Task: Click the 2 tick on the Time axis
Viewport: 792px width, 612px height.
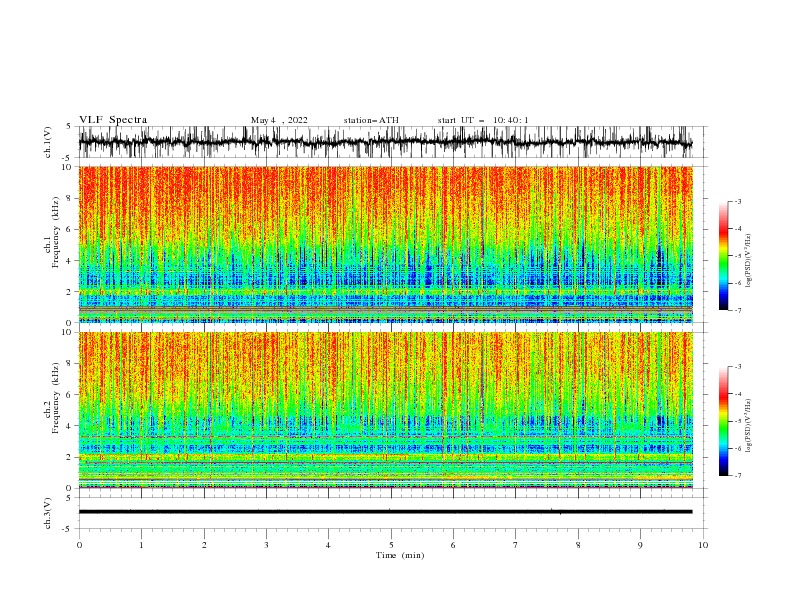Action: point(204,545)
